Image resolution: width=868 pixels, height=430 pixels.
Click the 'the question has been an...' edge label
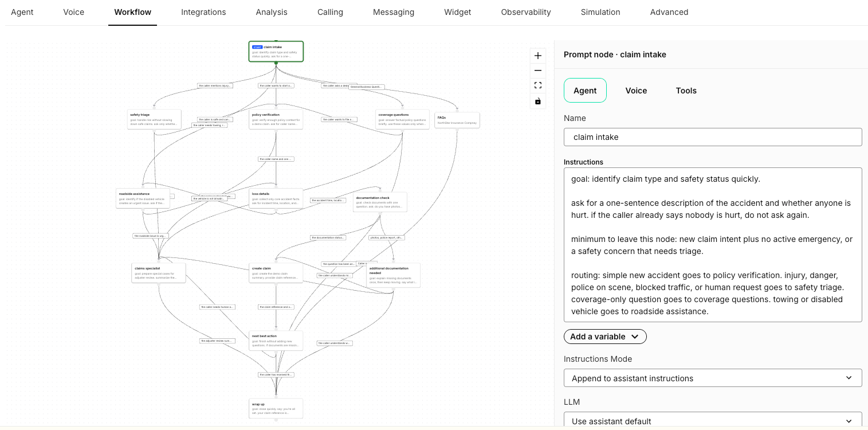339,264
